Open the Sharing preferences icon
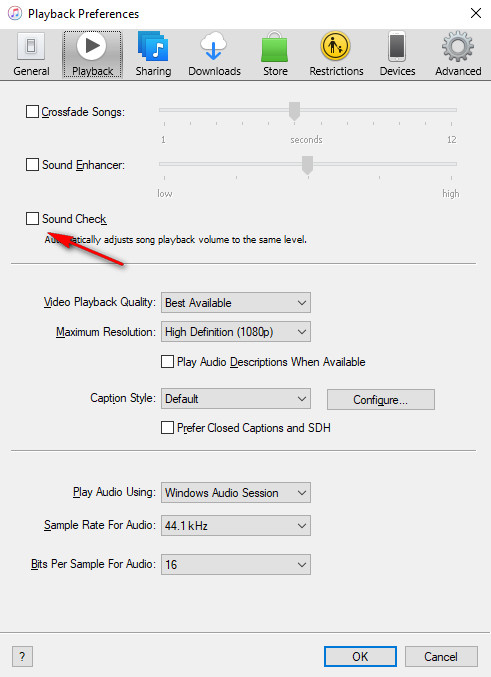This screenshot has width=491, height=677. (153, 46)
